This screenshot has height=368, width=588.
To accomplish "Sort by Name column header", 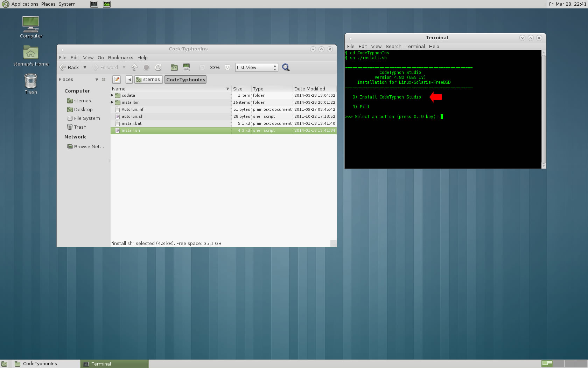I will pyautogui.click(x=171, y=89).
